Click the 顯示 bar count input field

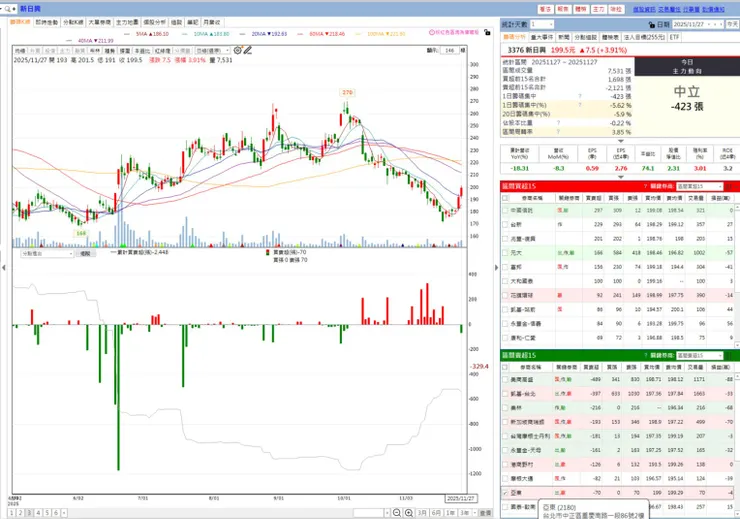450,50
